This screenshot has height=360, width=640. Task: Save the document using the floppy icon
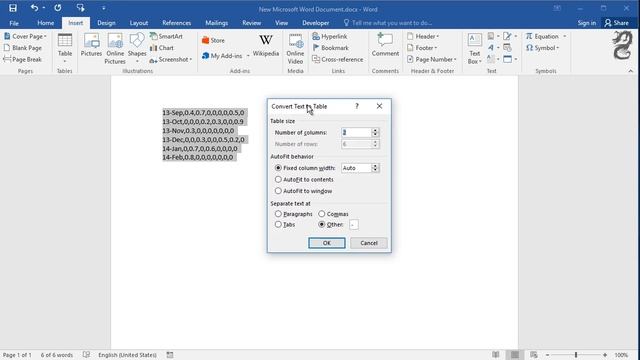tap(13, 8)
